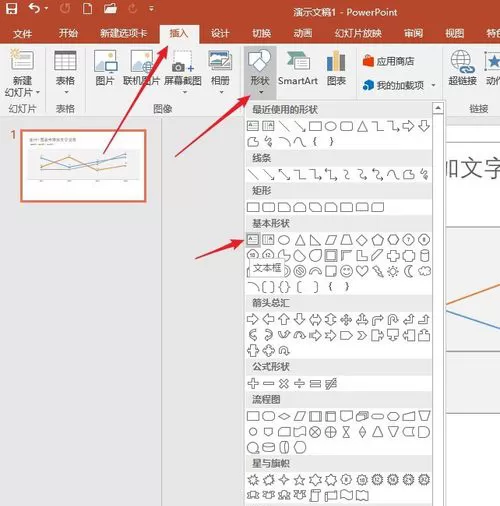Screen dimensions: 500x506
Task: Open the App Store (应用商店) button
Action: [x=388, y=61]
